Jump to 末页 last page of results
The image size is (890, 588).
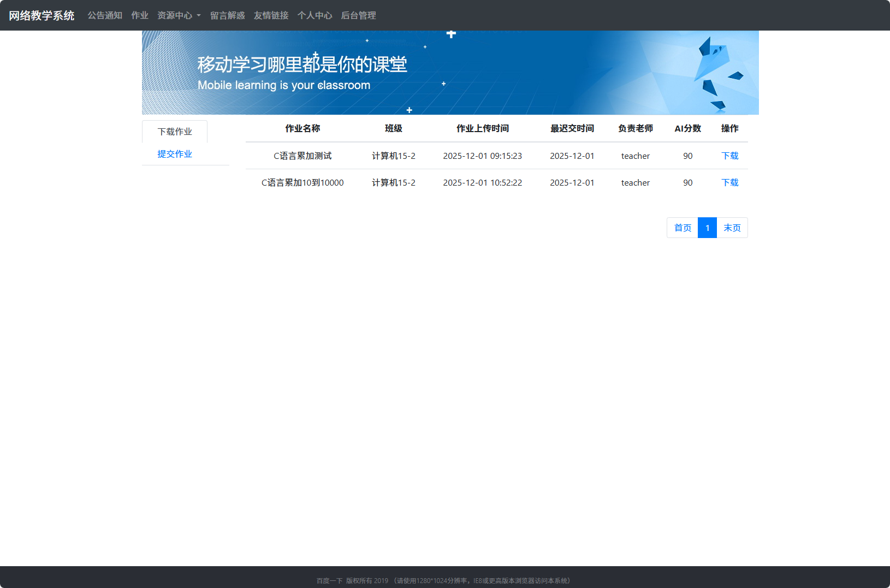pos(732,228)
